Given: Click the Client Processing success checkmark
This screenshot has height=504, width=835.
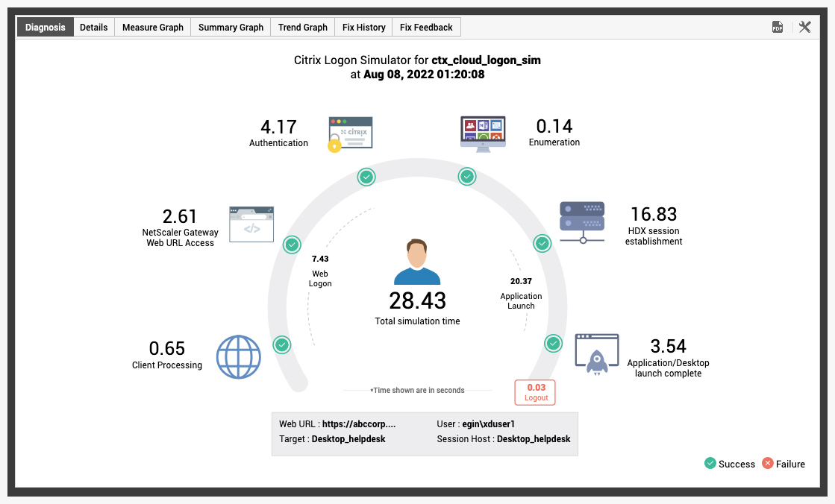Looking at the screenshot, I should tap(282, 345).
